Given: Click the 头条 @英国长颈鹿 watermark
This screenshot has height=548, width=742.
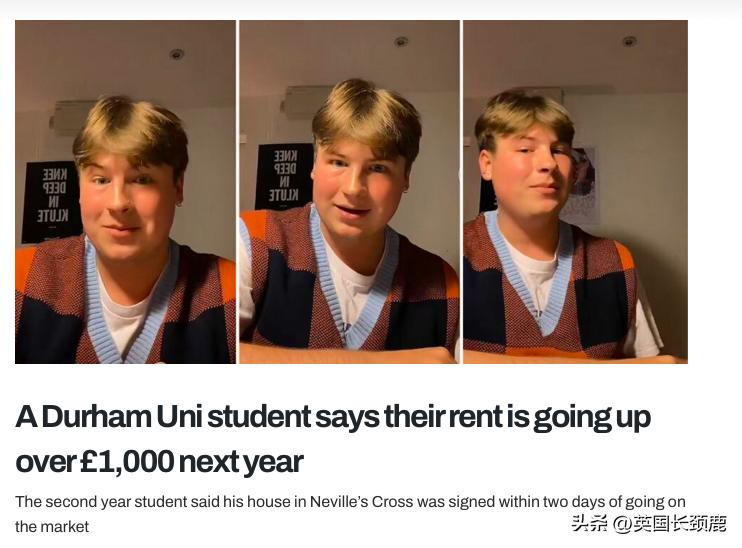Looking at the screenshot, I should [649, 523].
